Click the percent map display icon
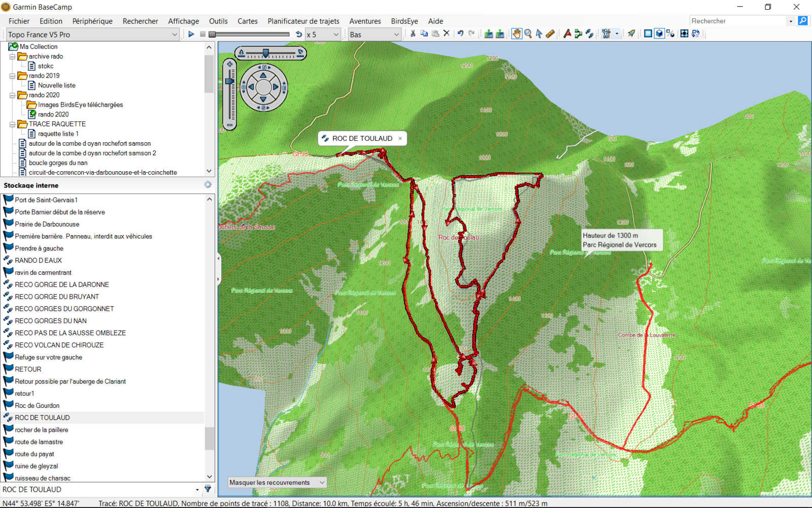Screen dimensions: 812x508 670,34
